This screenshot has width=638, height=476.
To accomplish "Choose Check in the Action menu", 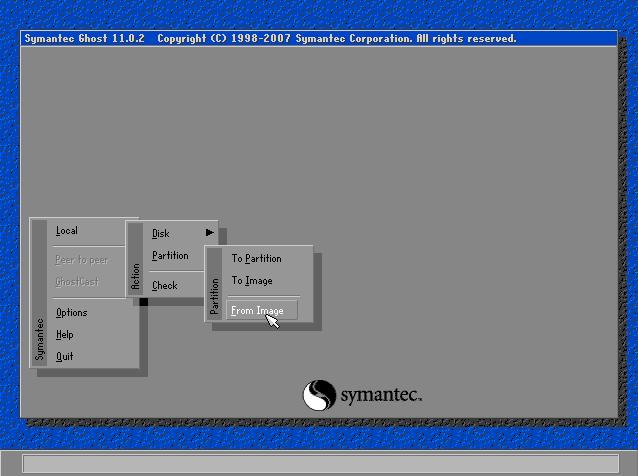I will click(164, 286).
